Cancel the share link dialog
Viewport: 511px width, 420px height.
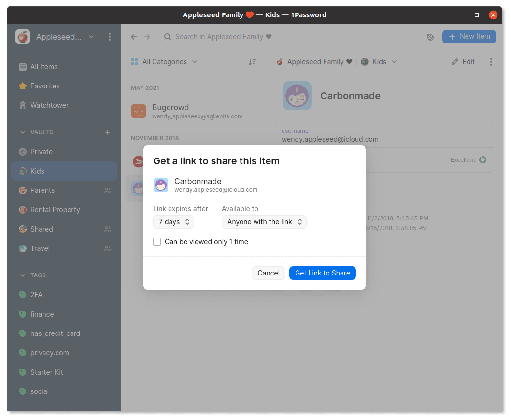pos(268,273)
